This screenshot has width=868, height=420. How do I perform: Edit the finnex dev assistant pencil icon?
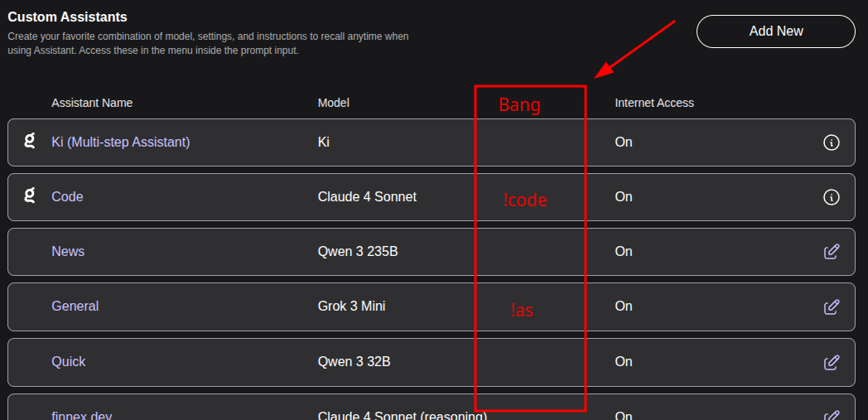(832, 415)
